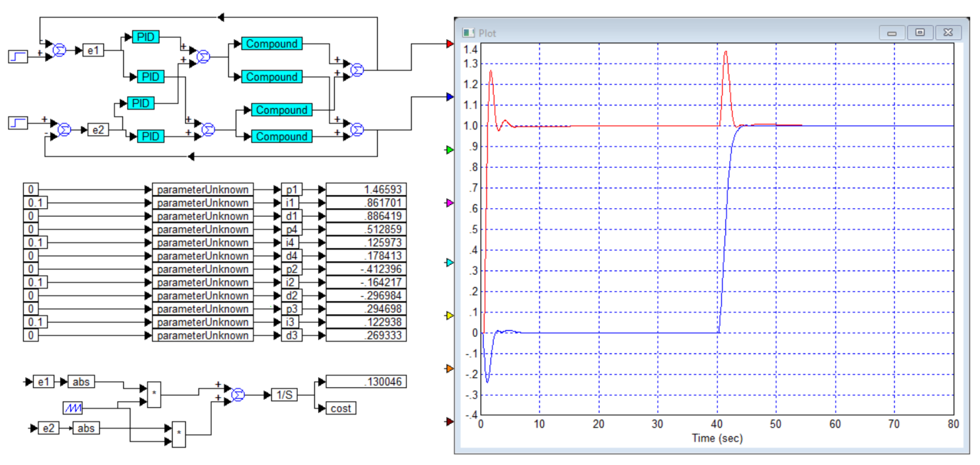Image resolution: width=980 pixels, height=465 pixels.
Task: Click the 1.46593 display value
Action: (x=366, y=189)
